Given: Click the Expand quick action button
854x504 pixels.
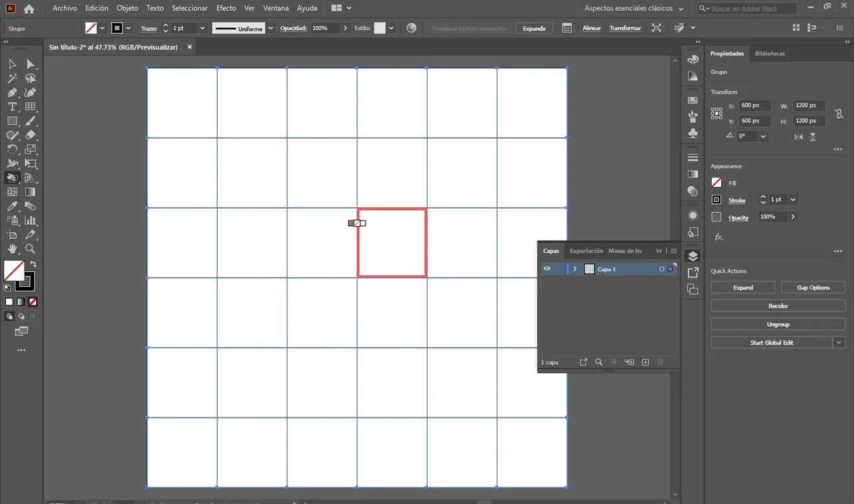Looking at the screenshot, I should tap(743, 287).
